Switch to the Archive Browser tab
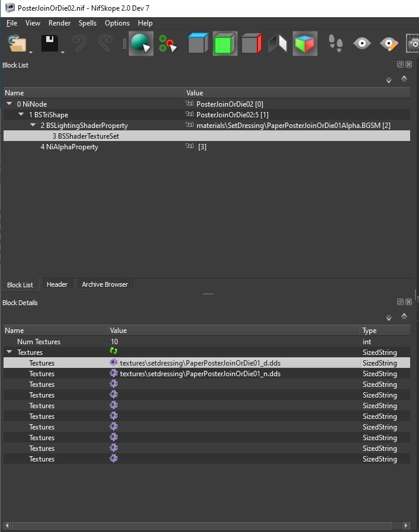Image resolution: width=419 pixels, height=532 pixels. (105, 284)
